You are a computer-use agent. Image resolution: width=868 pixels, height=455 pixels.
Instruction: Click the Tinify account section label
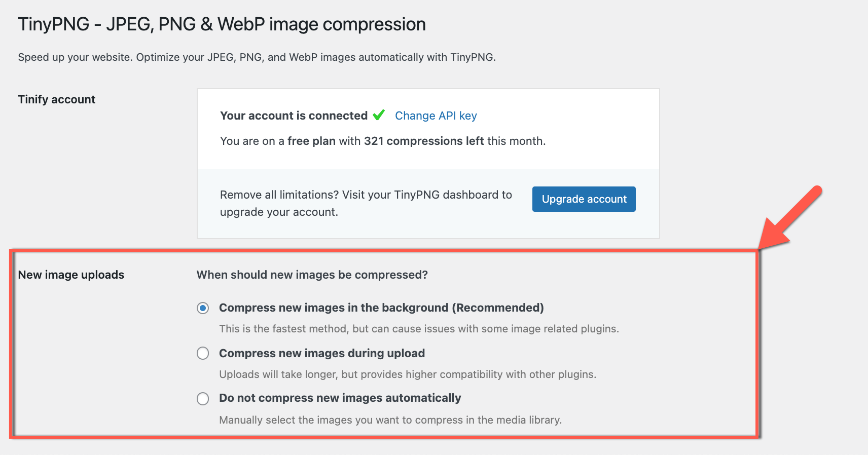57,99
